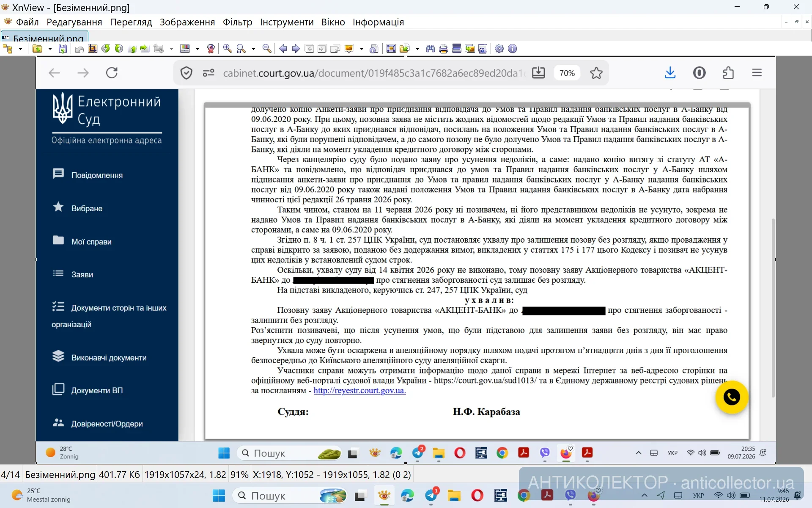Viewport: 812px width, 508px height.
Task: Click the 4/14 file counter in status bar
Action: pos(11,475)
